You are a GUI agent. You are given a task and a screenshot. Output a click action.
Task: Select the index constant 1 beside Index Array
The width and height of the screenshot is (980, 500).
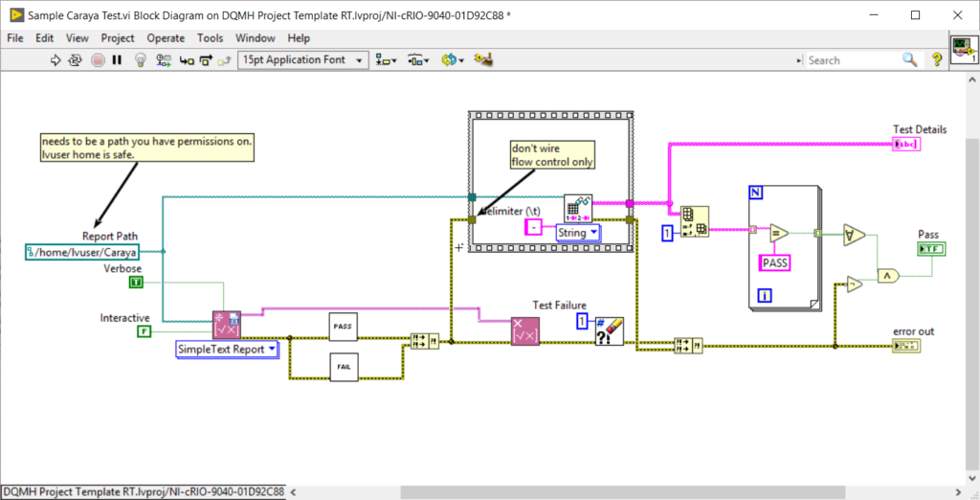(x=667, y=234)
